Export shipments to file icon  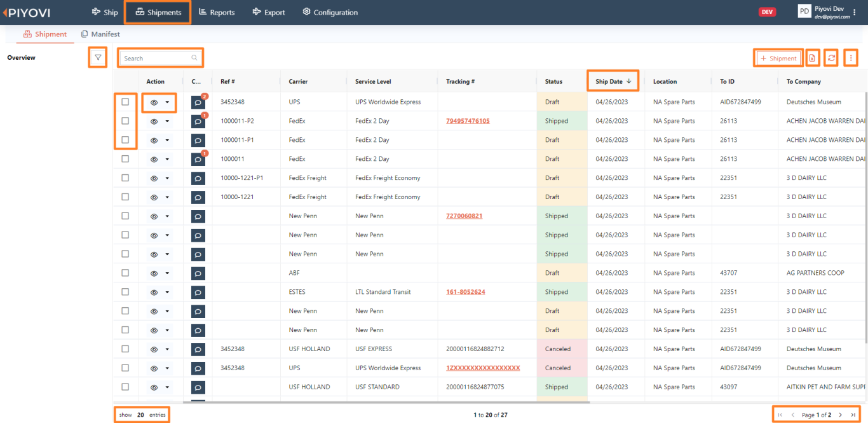[812, 58]
